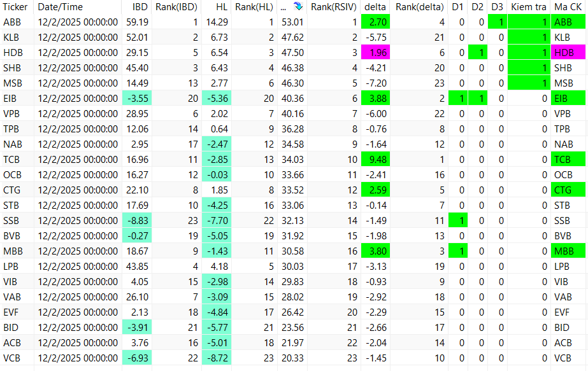This screenshot has height=371, width=588.
Task: Click the HL value 14.29
Action: [217, 22]
